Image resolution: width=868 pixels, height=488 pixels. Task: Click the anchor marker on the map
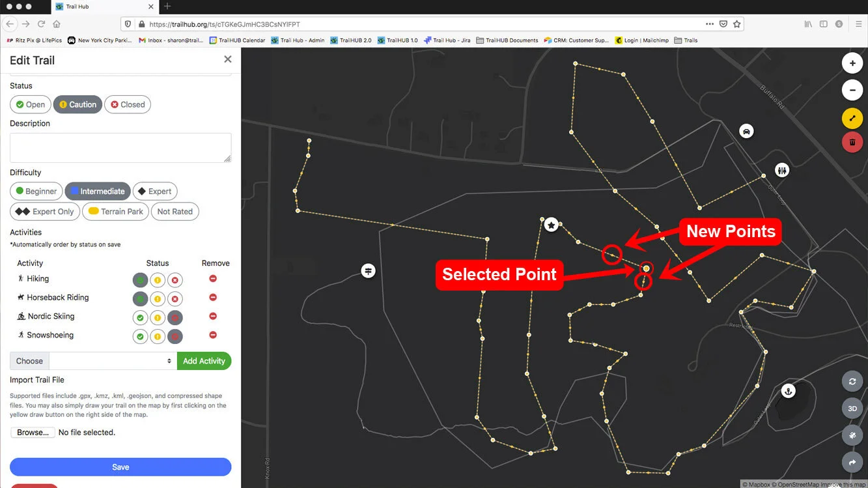point(788,391)
